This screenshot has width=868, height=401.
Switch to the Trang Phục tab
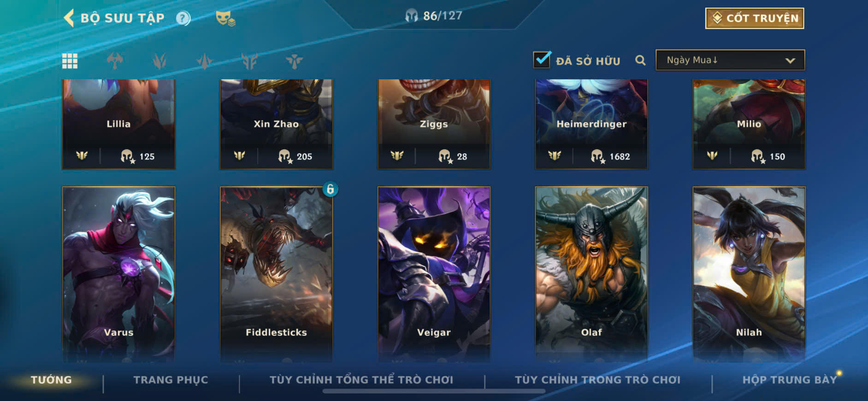(171, 380)
